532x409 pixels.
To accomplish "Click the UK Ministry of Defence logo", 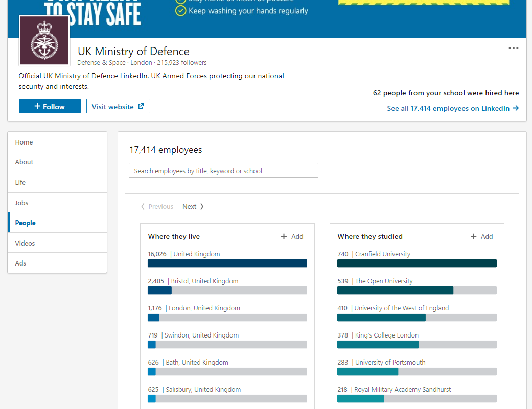I will pyautogui.click(x=44, y=40).
